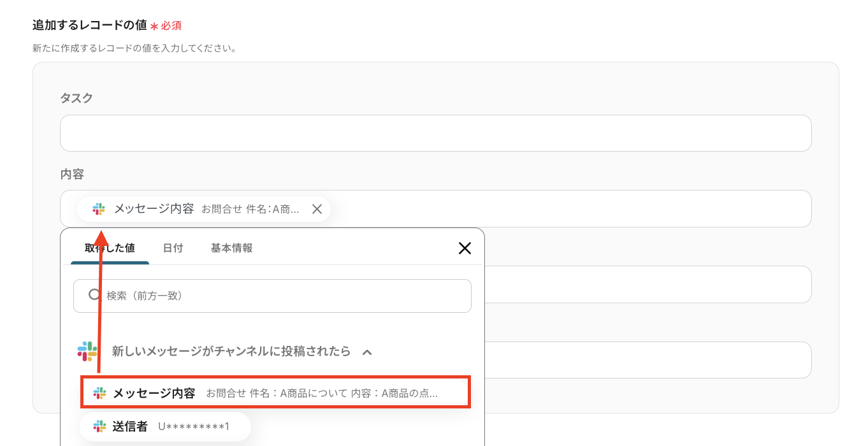
Task: Click the Slack icon in the highlighted メッセージ内容 row
Action: [99, 392]
